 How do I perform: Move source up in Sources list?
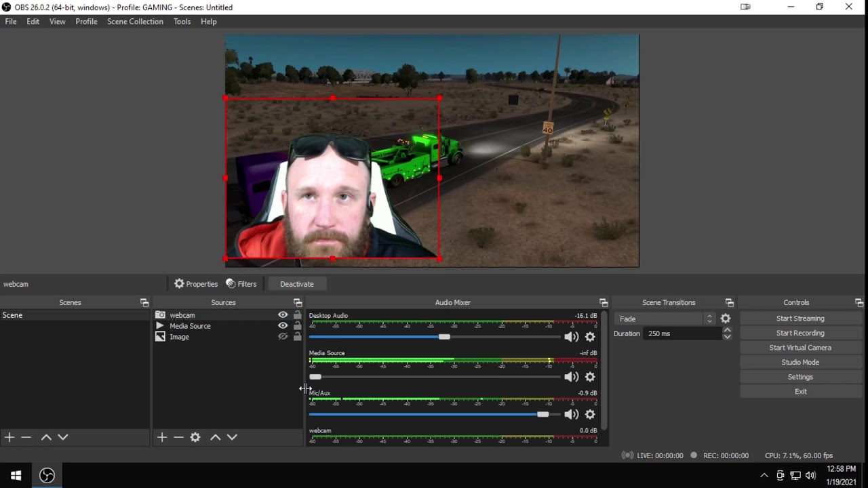click(x=216, y=437)
